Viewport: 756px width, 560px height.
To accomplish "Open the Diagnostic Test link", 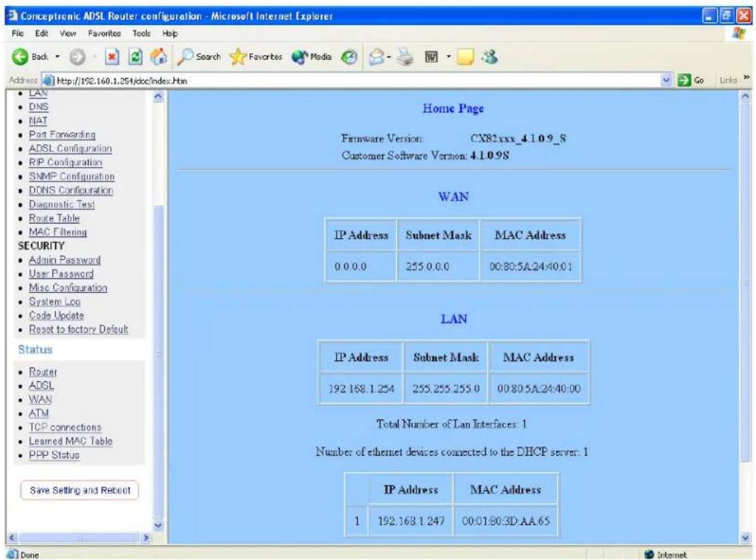I will pyautogui.click(x=62, y=205).
